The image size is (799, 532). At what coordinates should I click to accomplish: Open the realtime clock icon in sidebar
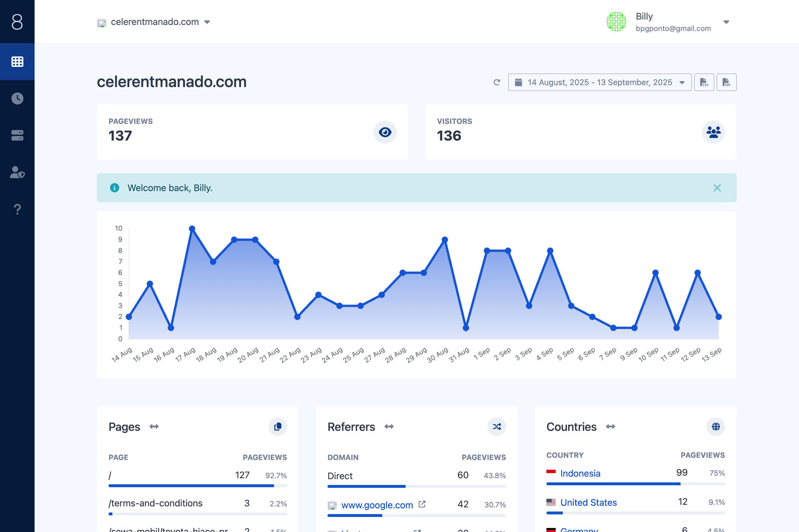tap(17, 98)
